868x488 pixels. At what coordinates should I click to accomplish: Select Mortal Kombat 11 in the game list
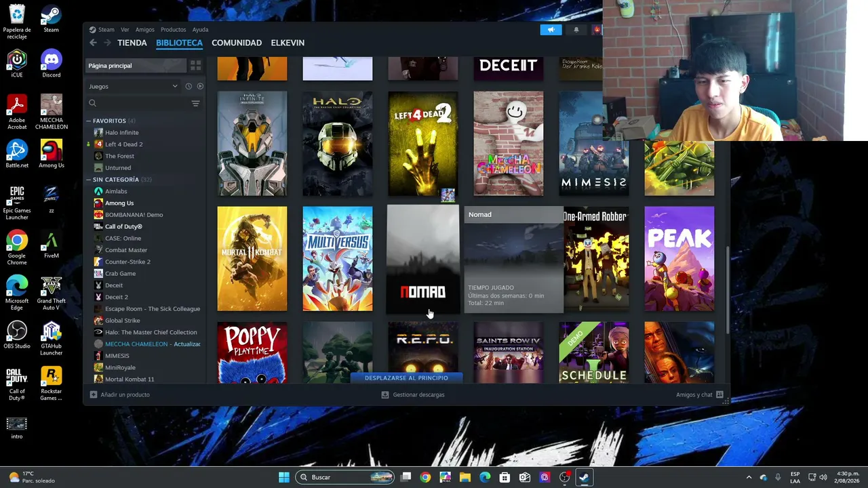[130, 380]
